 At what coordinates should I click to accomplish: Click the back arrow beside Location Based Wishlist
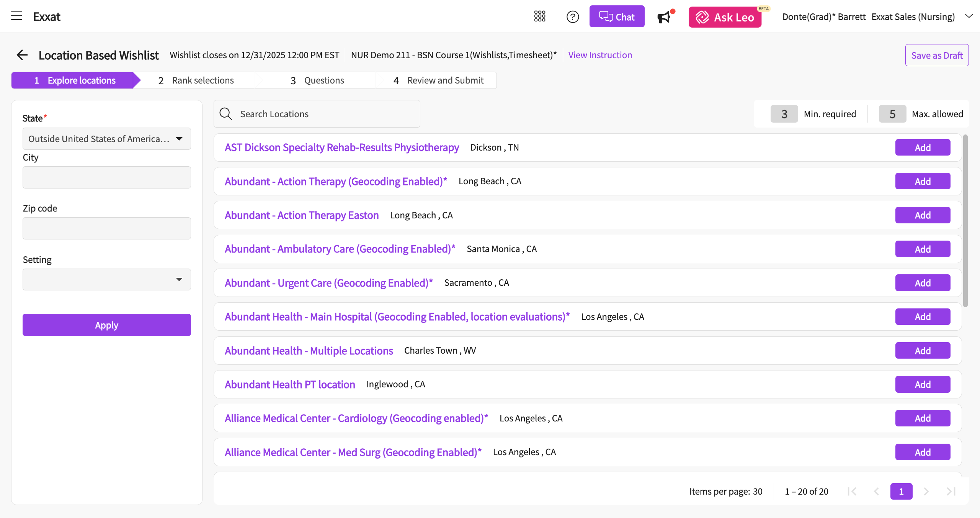[22, 55]
